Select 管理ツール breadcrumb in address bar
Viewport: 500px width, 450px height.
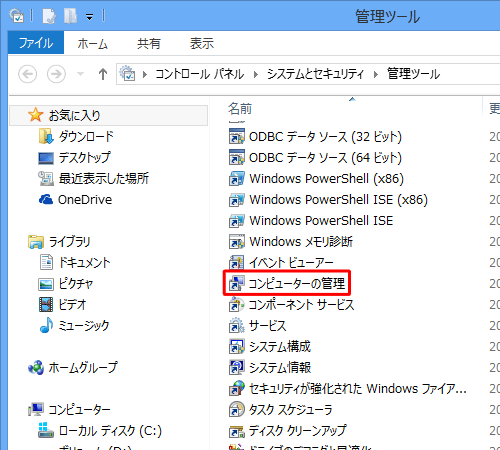click(x=413, y=74)
